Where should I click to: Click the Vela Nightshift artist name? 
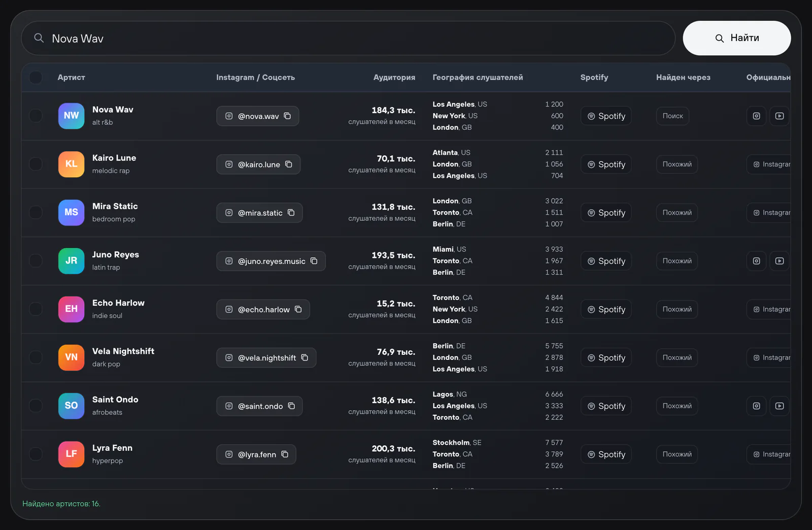123,351
